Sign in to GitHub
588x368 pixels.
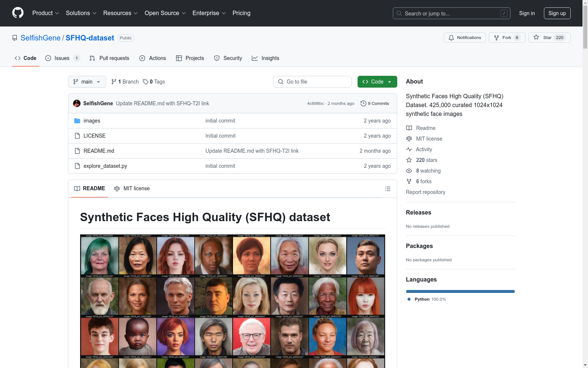coord(527,13)
